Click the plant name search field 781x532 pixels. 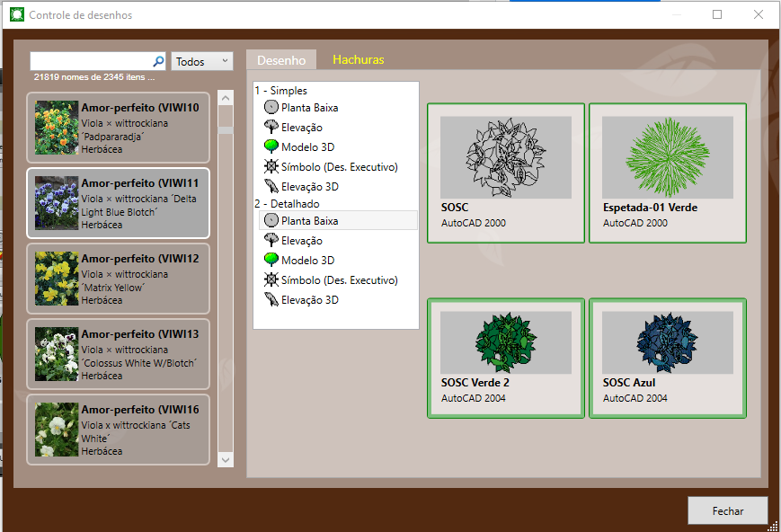coord(90,61)
